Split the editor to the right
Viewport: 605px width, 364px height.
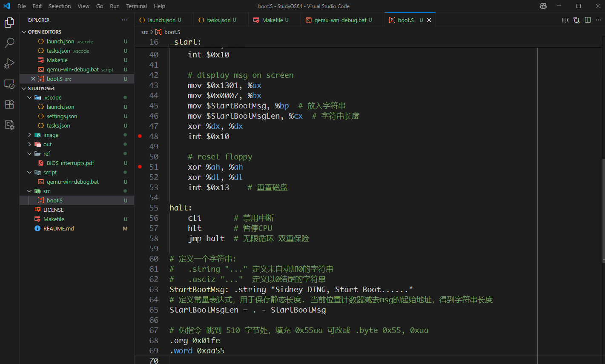588,20
